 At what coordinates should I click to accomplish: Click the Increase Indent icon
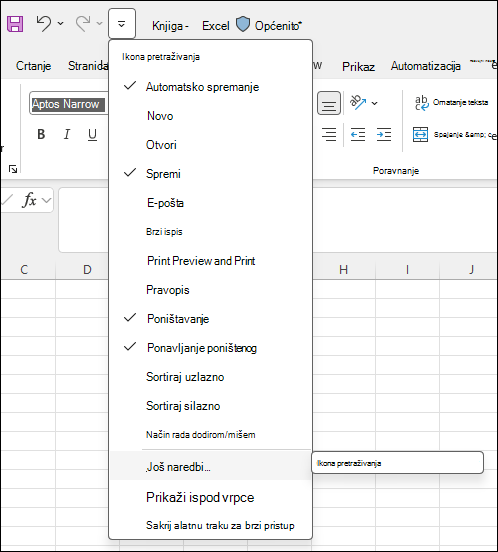384,134
